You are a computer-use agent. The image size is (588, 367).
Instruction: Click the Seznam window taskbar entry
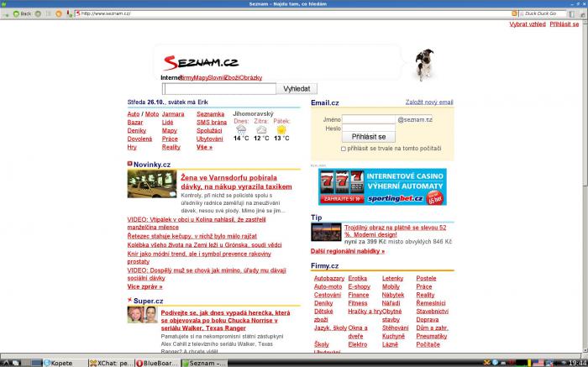tap(204, 363)
